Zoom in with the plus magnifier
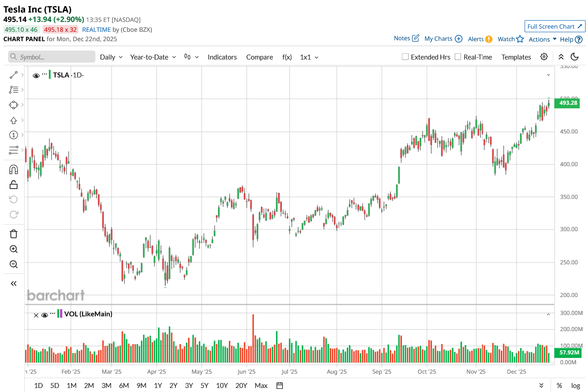Viewport: 586px width, 392px height. point(13,249)
